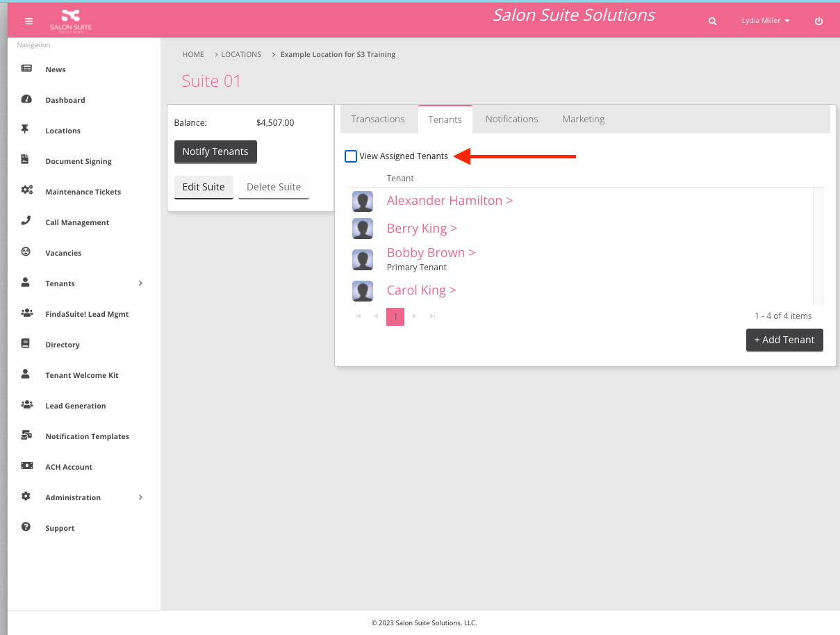
Task: Click the Call Management phone icon
Action: click(x=26, y=221)
